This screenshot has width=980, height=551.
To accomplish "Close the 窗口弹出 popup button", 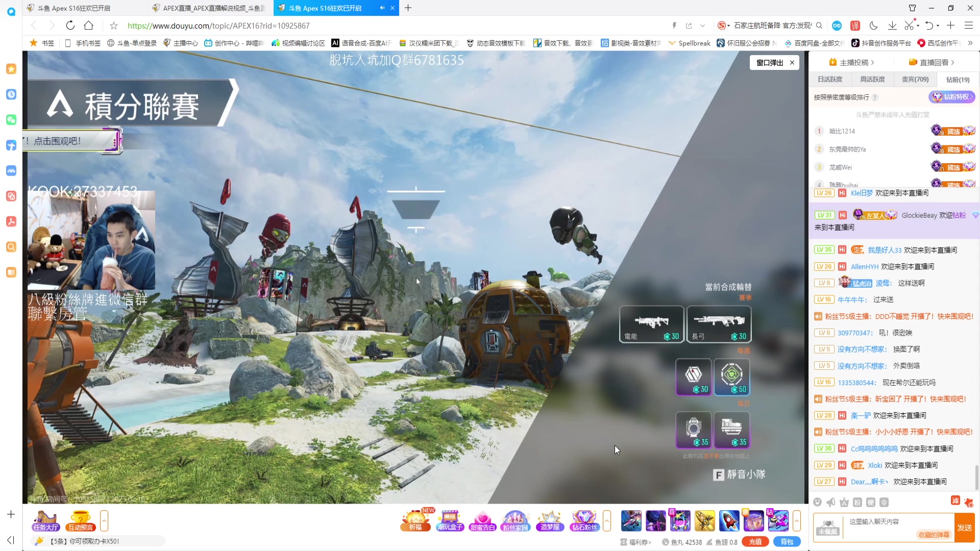I will [792, 62].
